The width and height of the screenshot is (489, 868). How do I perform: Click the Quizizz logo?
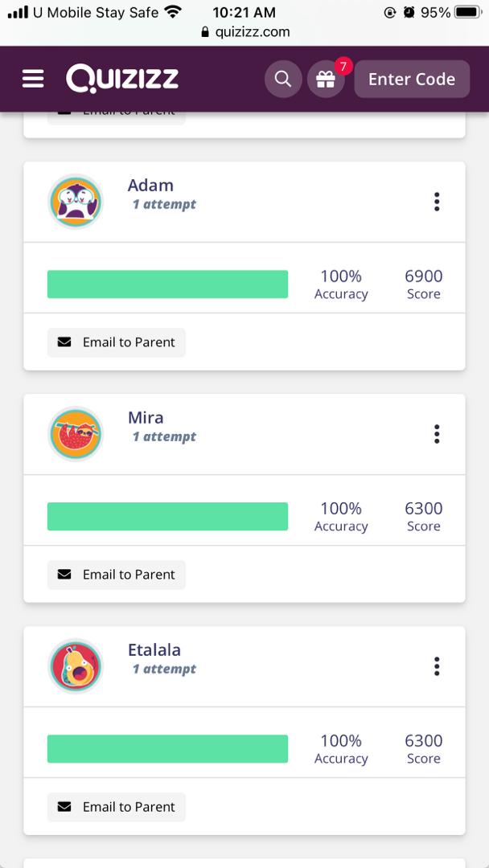point(122,79)
